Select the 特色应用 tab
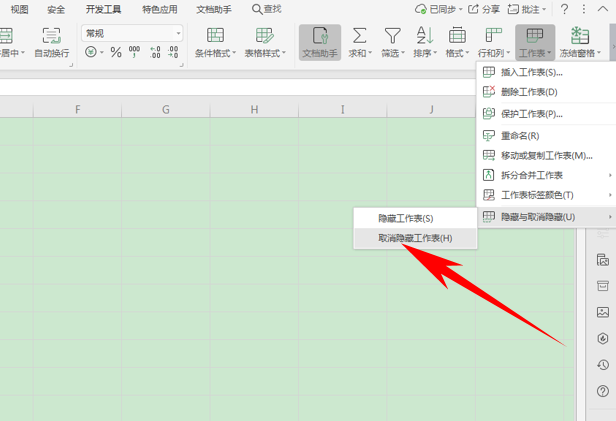Screen dimensions: 616x421 click(x=160, y=9)
